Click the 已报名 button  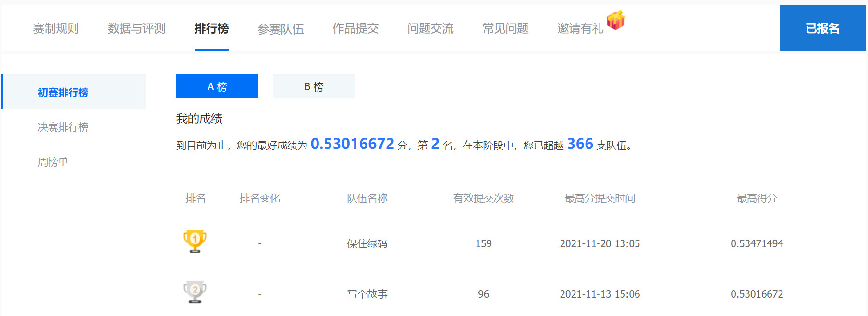[822, 28]
